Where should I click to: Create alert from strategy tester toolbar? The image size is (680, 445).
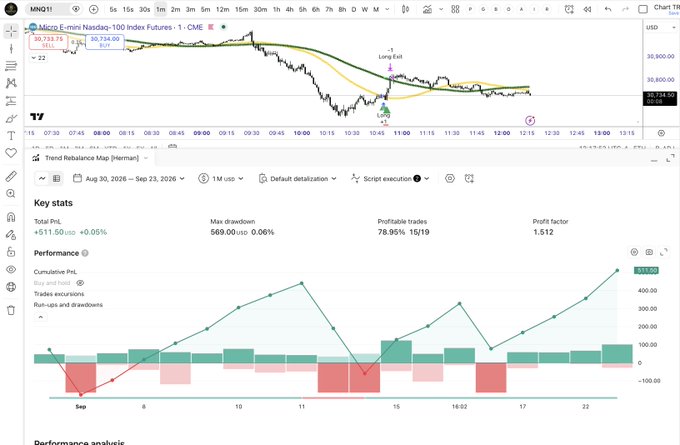click(x=469, y=178)
